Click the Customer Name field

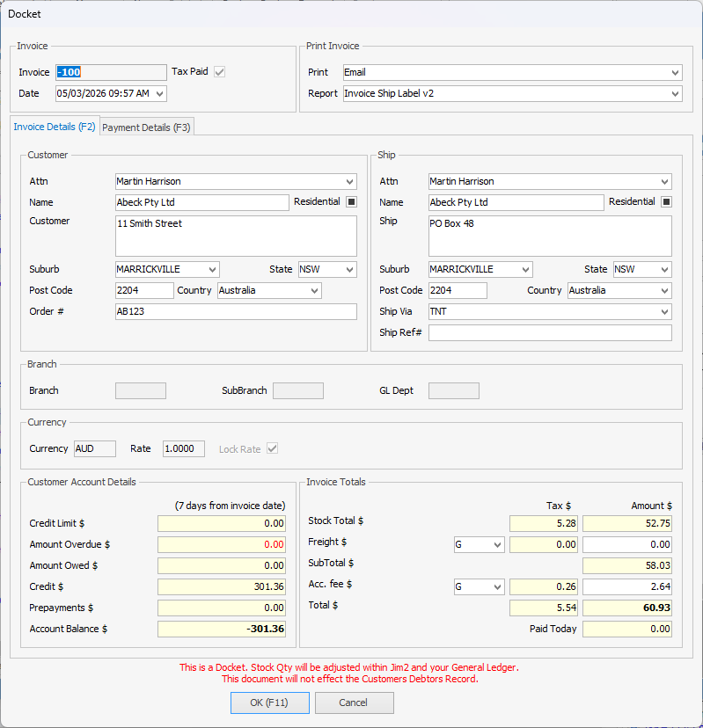coord(202,202)
